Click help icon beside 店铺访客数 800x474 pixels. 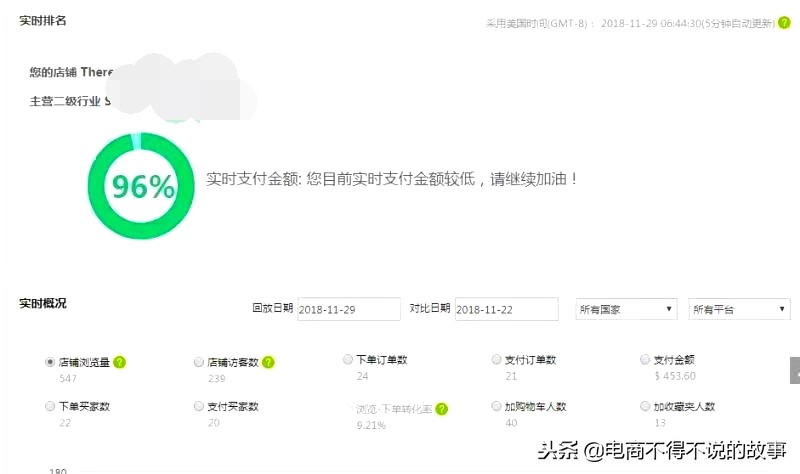[x=268, y=362]
